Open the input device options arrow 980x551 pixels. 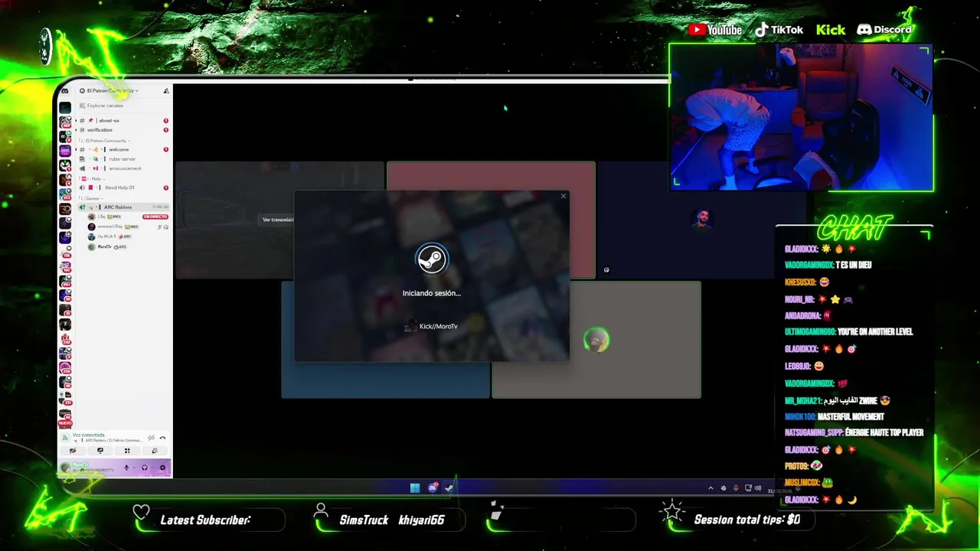134,468
